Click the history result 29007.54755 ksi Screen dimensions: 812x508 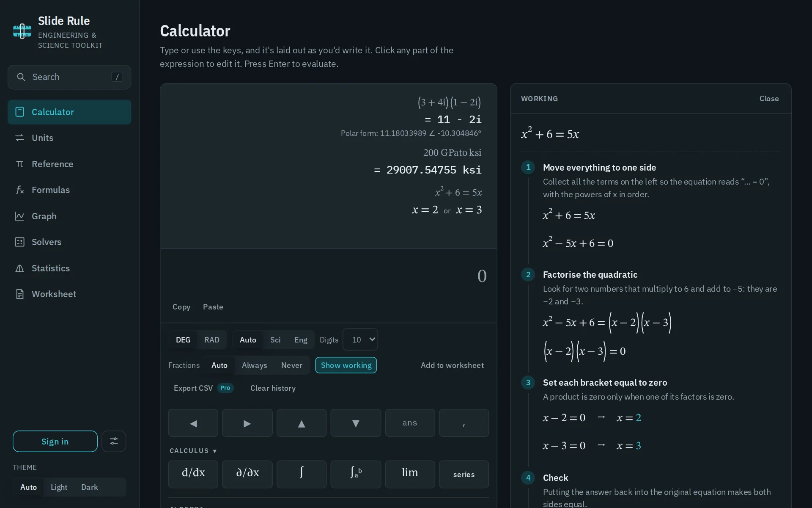428,170
